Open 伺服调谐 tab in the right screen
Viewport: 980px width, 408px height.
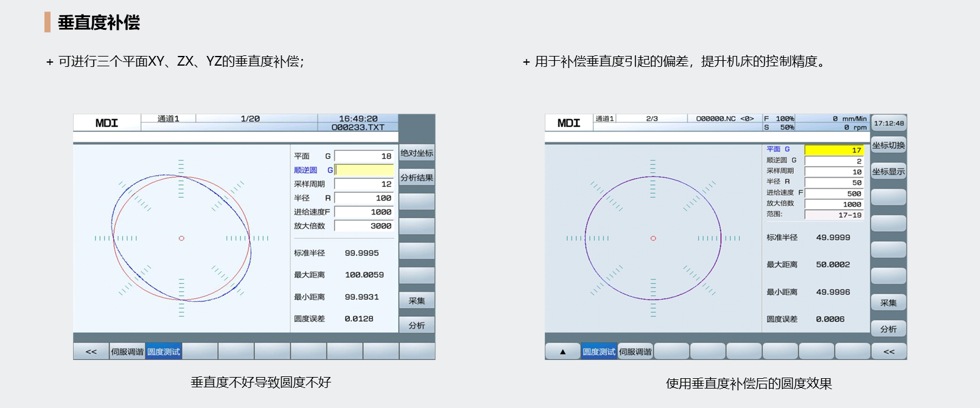point(635,351)
